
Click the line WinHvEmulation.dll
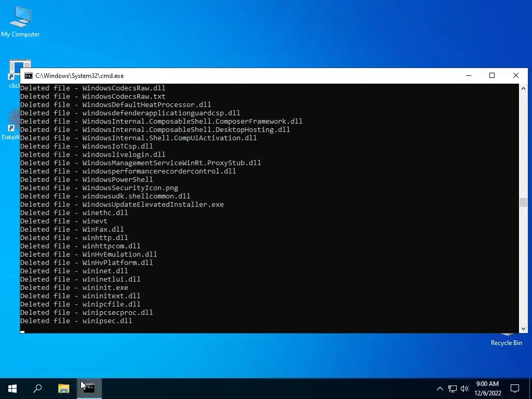[x=88, y=254]
